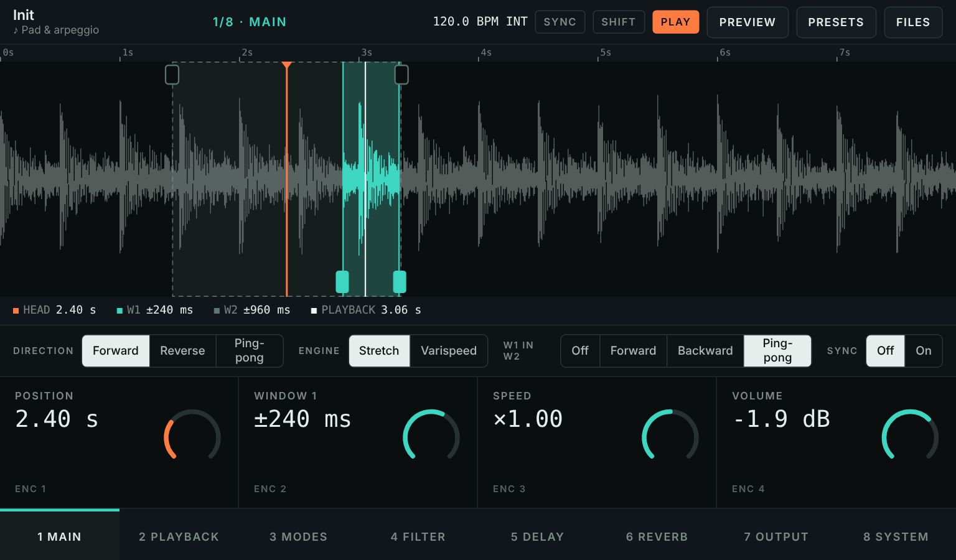Select Varispeed engine
This screenshot has height=560, width=956.
pyautogui.click(x=449, y=351)
